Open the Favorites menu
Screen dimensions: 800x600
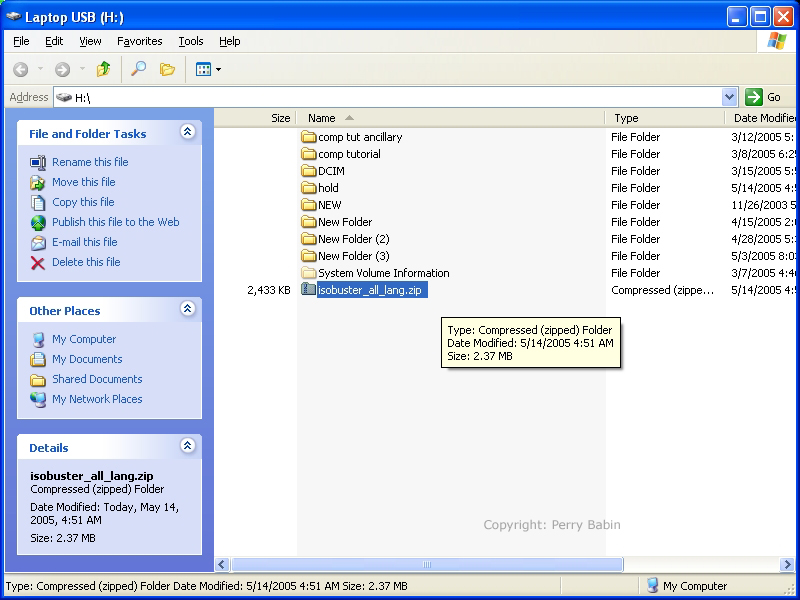click(x=139, y=41)
